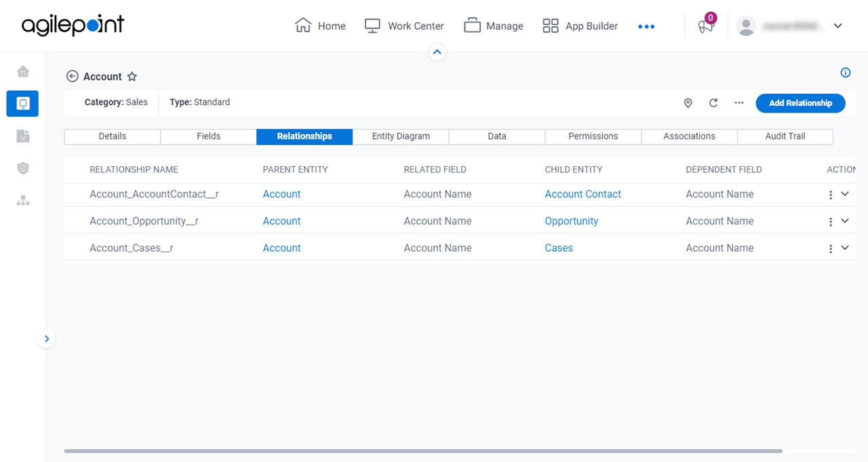Click the Category: Sales label

(x=116, y=102)
